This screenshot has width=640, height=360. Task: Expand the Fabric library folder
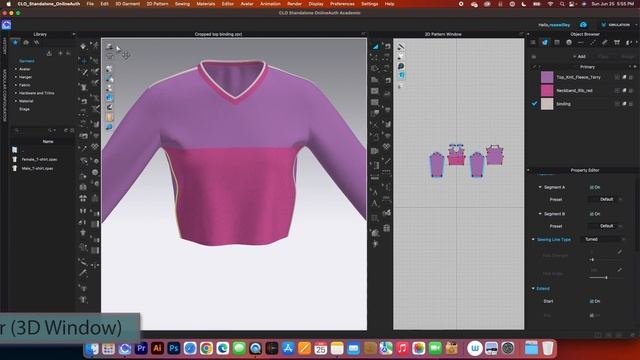pos(16,85)
